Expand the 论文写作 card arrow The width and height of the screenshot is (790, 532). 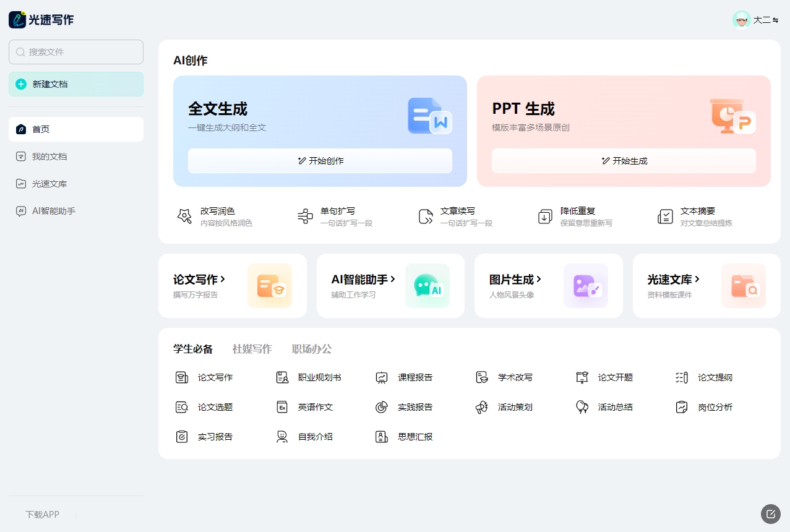pos(223,280)
